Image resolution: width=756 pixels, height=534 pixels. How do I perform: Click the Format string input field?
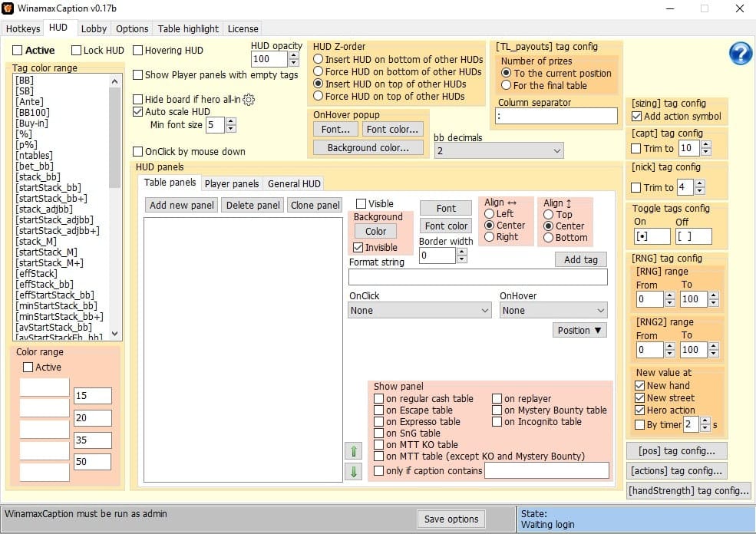[478, 277]
